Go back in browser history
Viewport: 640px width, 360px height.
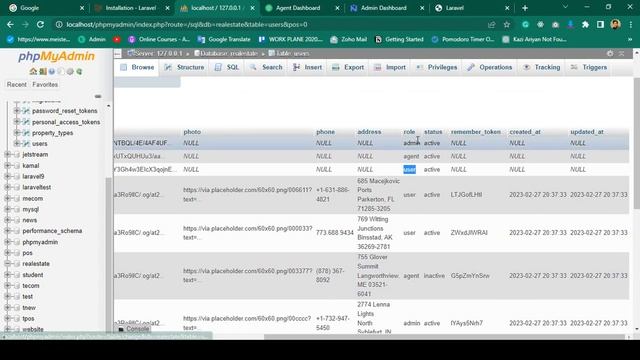[10, 24]
